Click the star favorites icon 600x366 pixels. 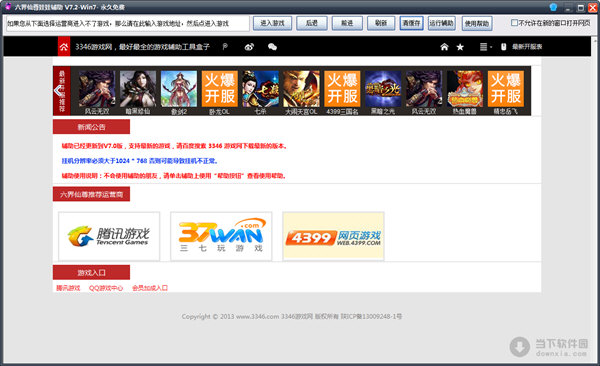pyautogui.click(x=460, y=47)
